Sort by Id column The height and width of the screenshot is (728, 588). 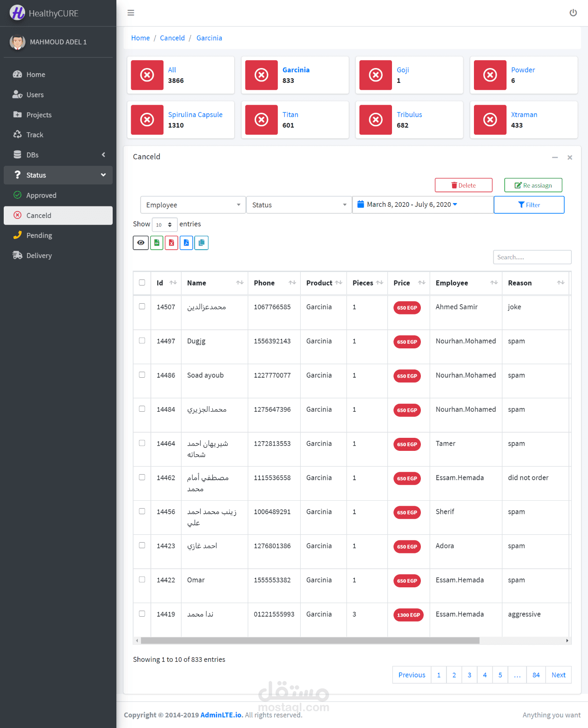166,283
